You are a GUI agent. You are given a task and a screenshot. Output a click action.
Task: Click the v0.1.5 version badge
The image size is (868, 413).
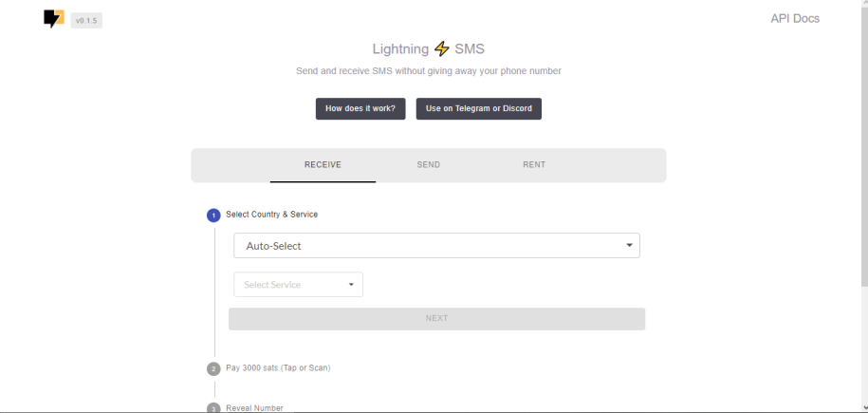tap(86, 21)
